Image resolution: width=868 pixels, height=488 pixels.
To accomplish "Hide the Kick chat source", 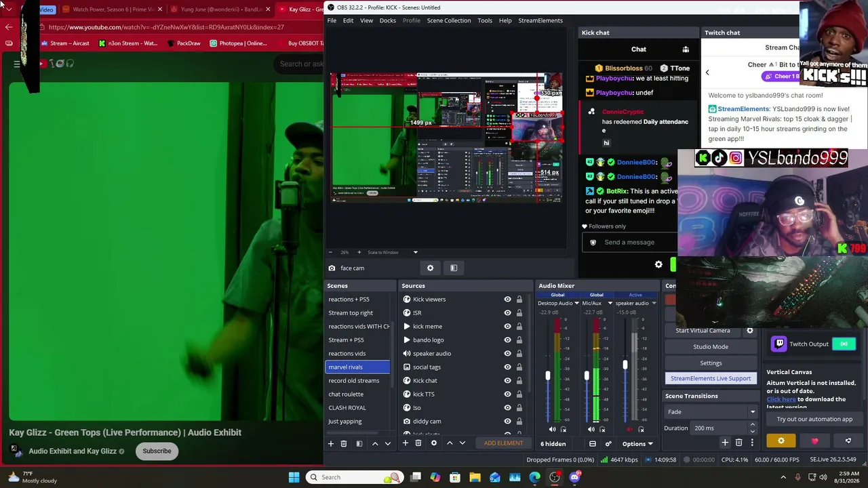I will tap(507, 380).
